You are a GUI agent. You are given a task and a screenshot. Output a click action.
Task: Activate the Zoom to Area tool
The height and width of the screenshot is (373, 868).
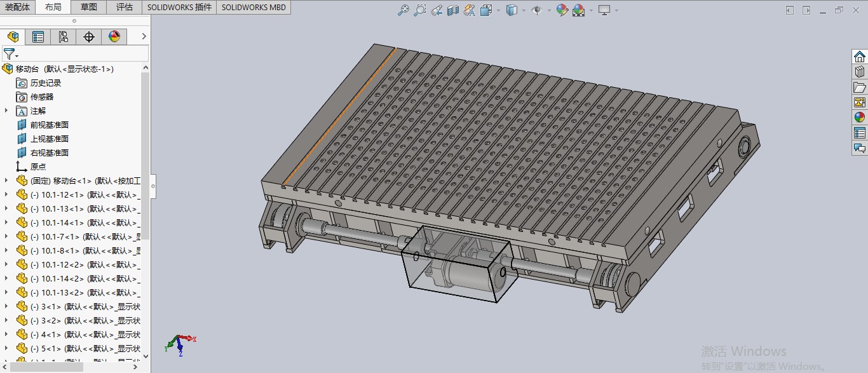coord(419,10)
